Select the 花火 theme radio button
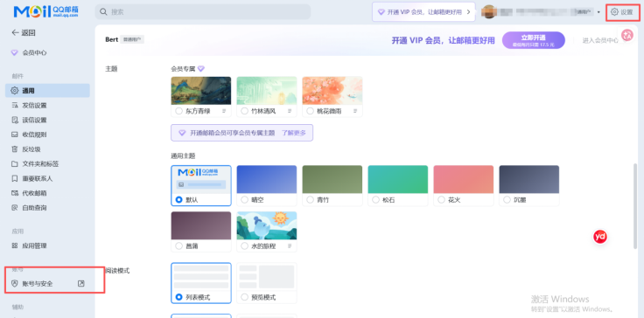 pos(441,200)
